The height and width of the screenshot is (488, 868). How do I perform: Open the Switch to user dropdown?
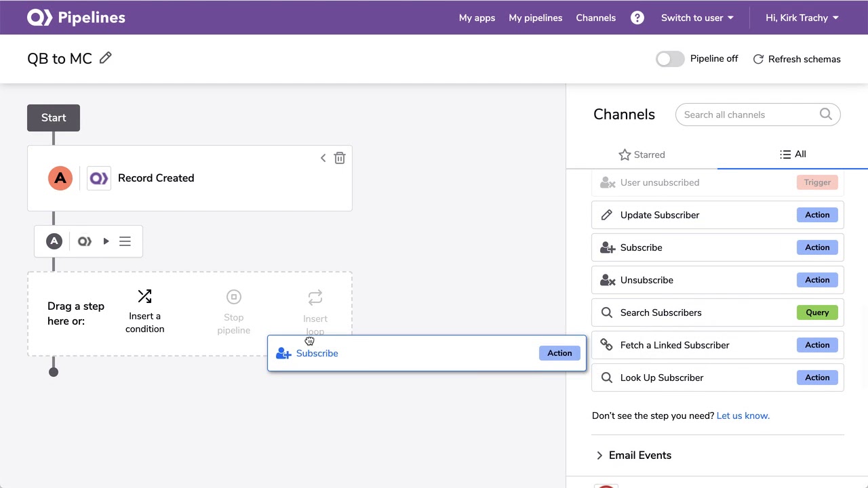point(697,18)
